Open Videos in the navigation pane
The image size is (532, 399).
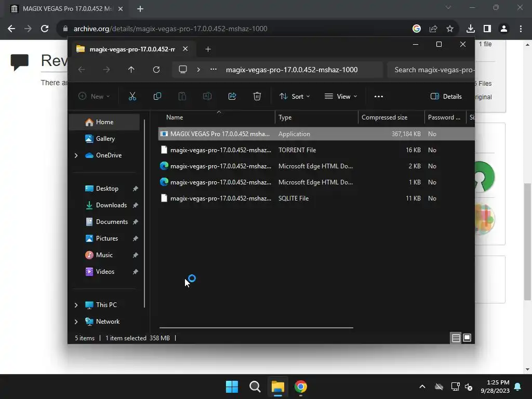coord(104,272)
